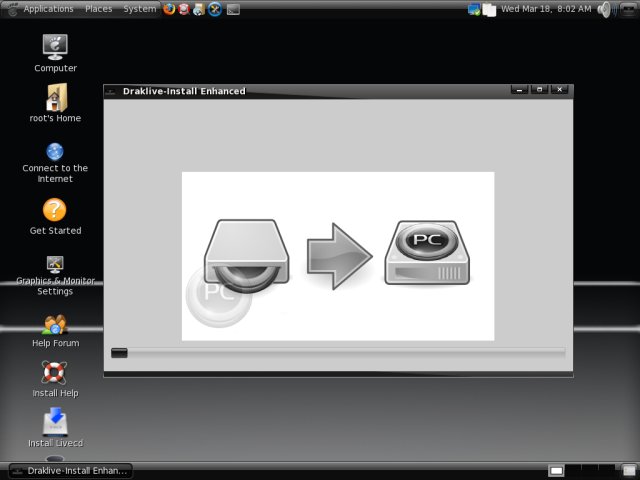Viewport: 640px width, 480px height.
Task: Click the install progress bar
Action: (338, 353)
